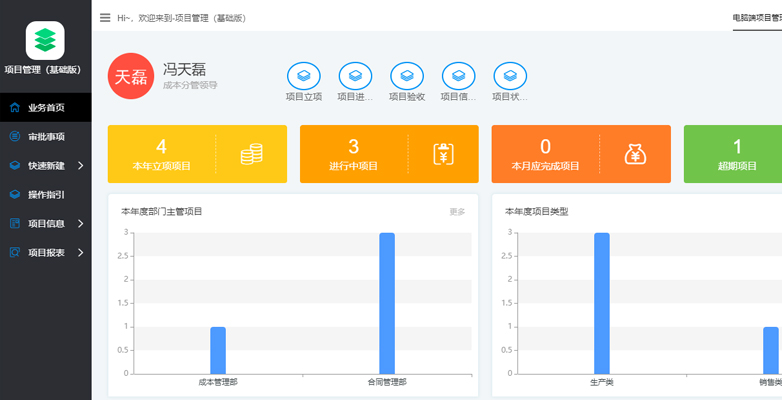Open 操作指引 from the sidebar

pyautogui.click(x=46, y=194)
